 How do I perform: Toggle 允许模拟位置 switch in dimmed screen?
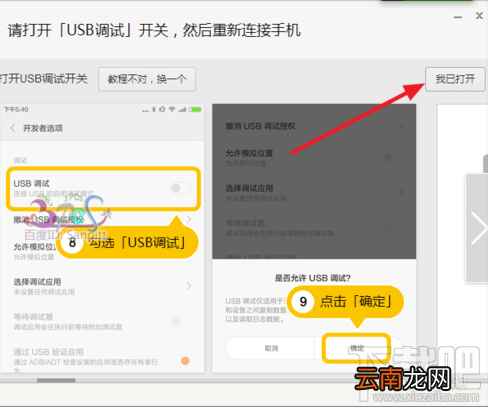click(x=393, y=157)
